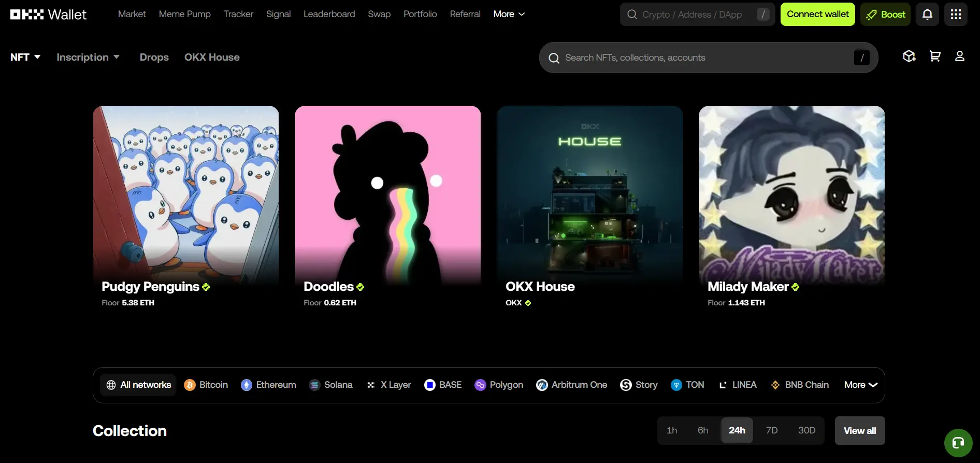
Task: Click View all collections button
Action: click(x=859, y=430)
